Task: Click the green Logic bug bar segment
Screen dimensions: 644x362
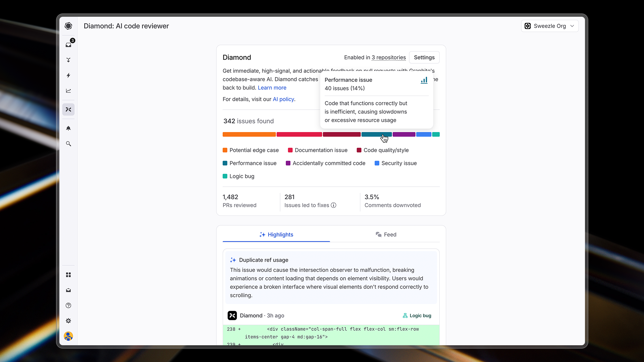Action: [x=436, y=134]
